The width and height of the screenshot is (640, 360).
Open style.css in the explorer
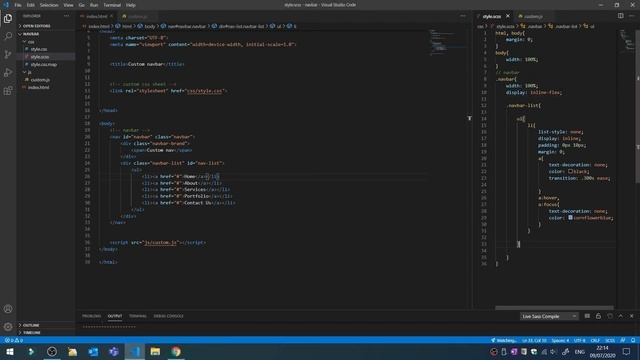(x=39, y=49)
